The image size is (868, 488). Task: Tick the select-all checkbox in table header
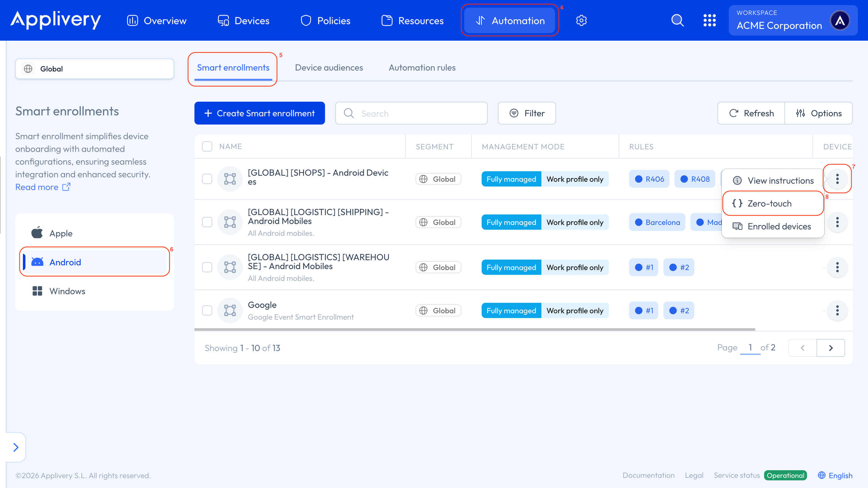pyautogui.click(x=207, y=146)
